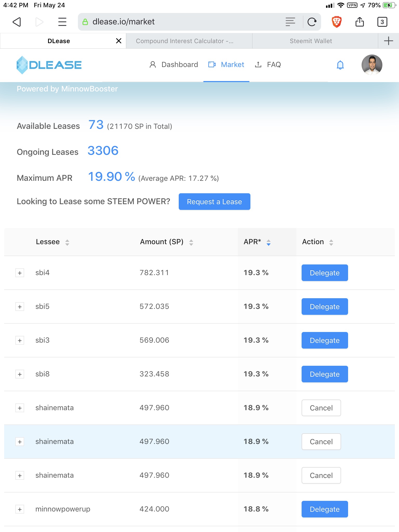The width and height of the screenshot is (399, 532).
Task: Click Powered by MinnowBooster text
Action: (x=67, y=89)
